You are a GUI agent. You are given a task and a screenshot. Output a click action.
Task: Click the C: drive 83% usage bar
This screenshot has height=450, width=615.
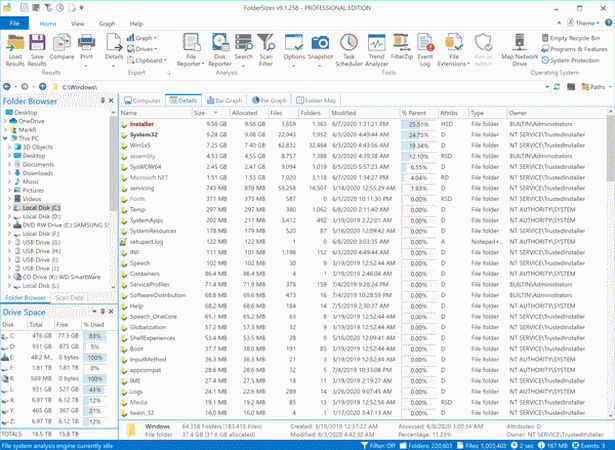[95, 336]
